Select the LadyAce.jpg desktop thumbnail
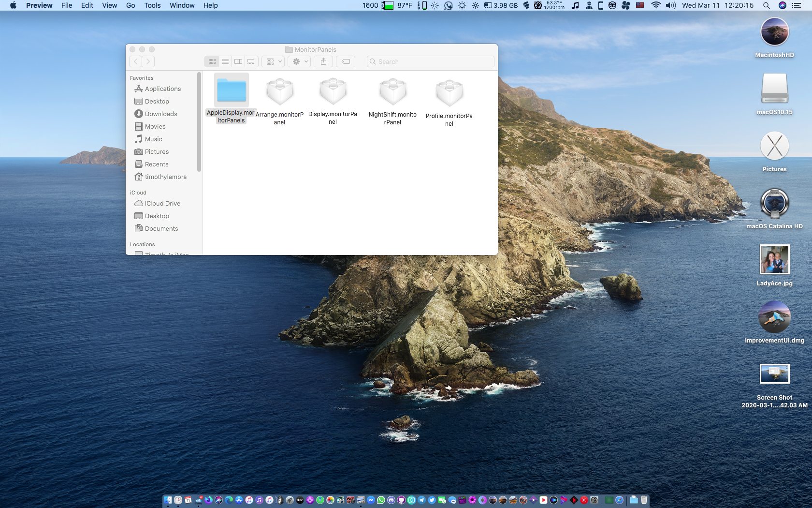The height and width of the screenshot is (508, 812). tap(774, 259)
